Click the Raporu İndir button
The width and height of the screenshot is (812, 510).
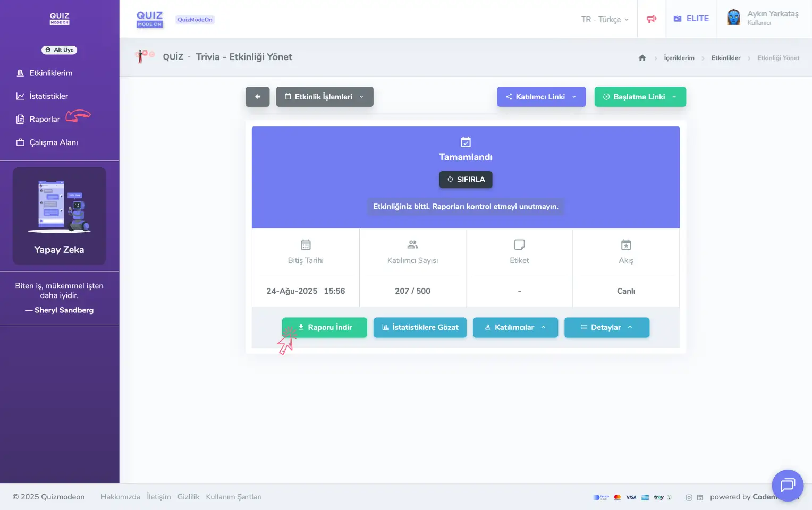click(x=325, y=327)
